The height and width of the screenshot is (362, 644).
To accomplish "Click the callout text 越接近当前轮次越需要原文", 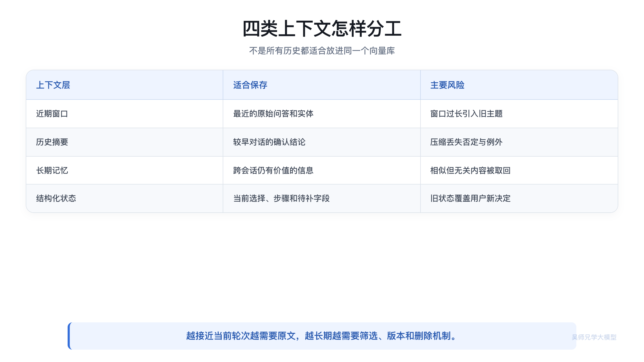I will tap(241, 336).
